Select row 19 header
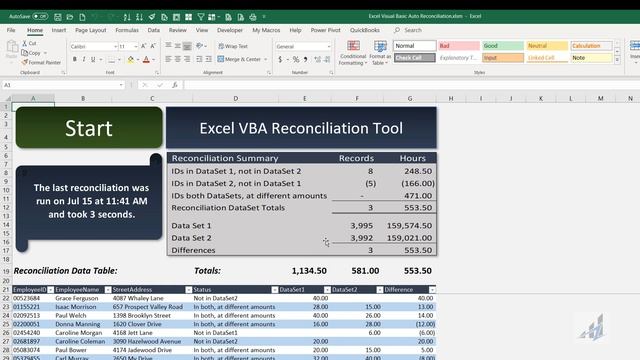Viewport: 640px width, 360px height. pos(6,271)
